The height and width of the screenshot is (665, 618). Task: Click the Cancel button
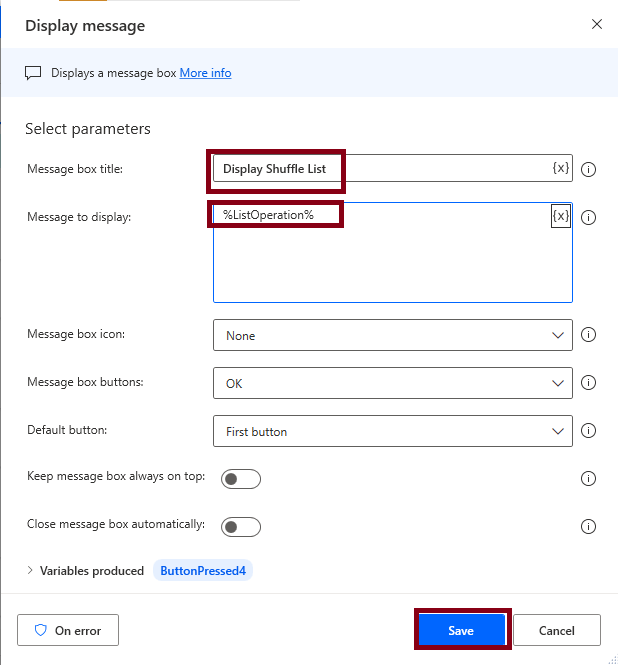point(557,631)
